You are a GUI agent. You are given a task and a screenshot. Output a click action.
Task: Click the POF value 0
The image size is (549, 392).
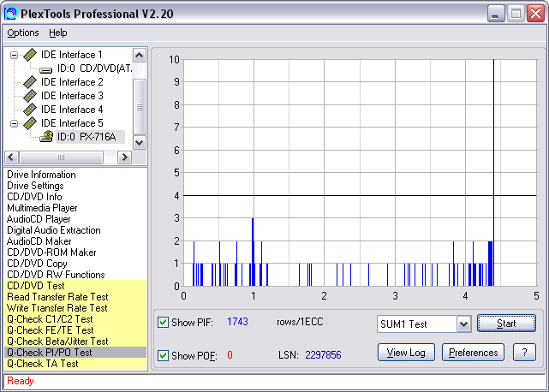coord(230,355)
